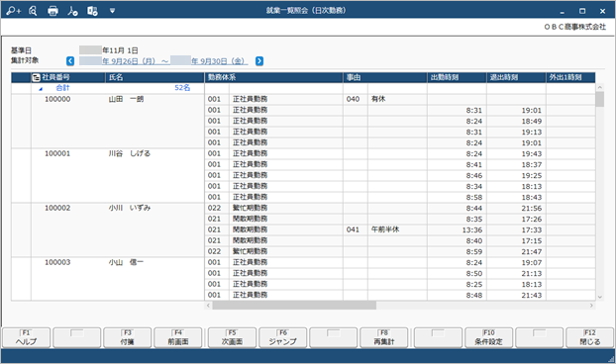This screenshot has width=616, height=364.
Task: Collapse the 合計 row triangle
Action: (x=41, y=89)
